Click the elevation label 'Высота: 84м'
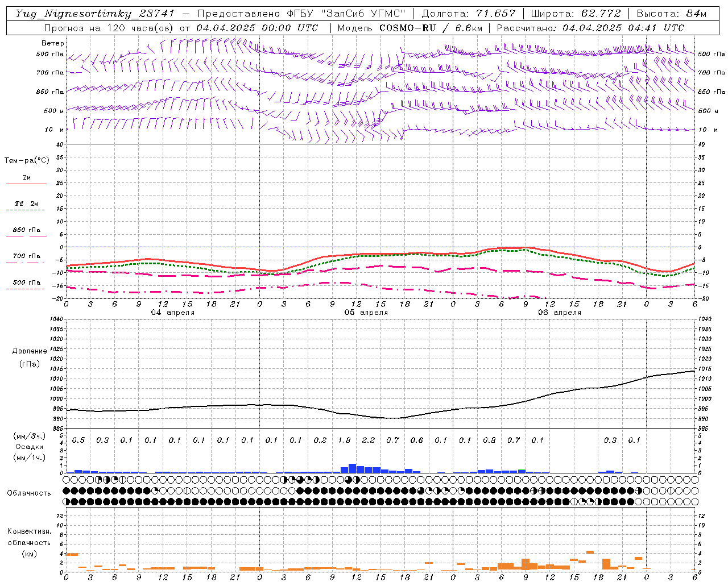The height and width of the screenshot is (582, 728). coord(671,14)
